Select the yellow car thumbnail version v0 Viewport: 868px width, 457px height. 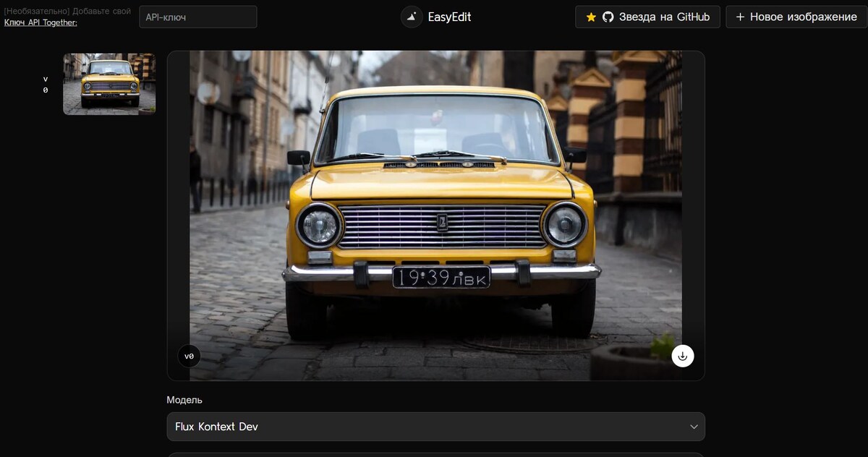109,84
